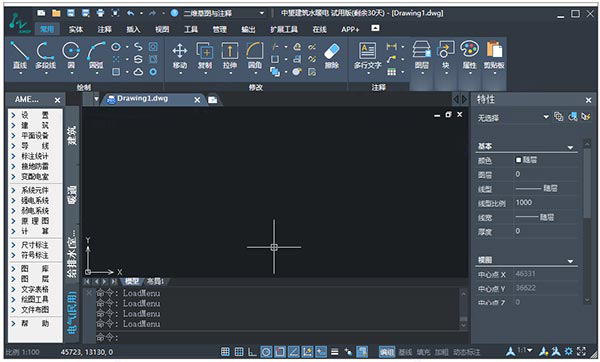
Task: Switch to the 插入 ribbon tab
Action: [133, 29]
